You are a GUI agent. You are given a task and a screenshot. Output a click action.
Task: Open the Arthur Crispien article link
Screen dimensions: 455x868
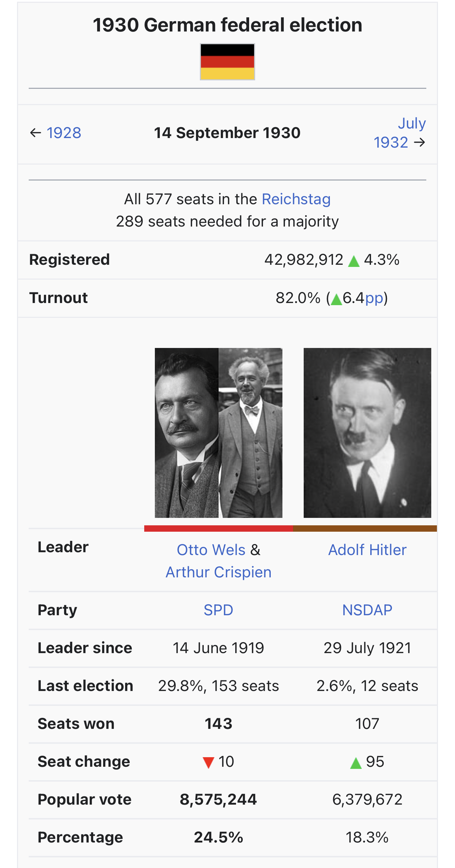pyautogui.click(x=219, y=572)
